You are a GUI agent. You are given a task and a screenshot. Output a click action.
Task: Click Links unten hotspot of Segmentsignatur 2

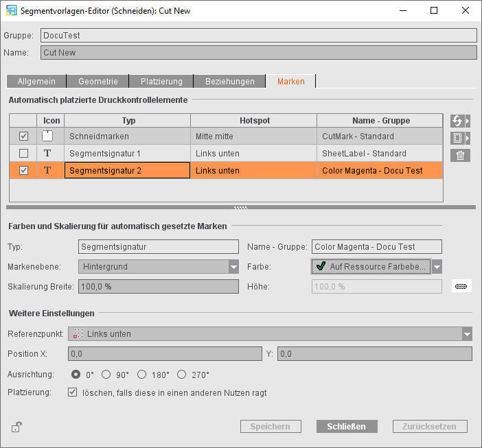(x=253, y=170)
